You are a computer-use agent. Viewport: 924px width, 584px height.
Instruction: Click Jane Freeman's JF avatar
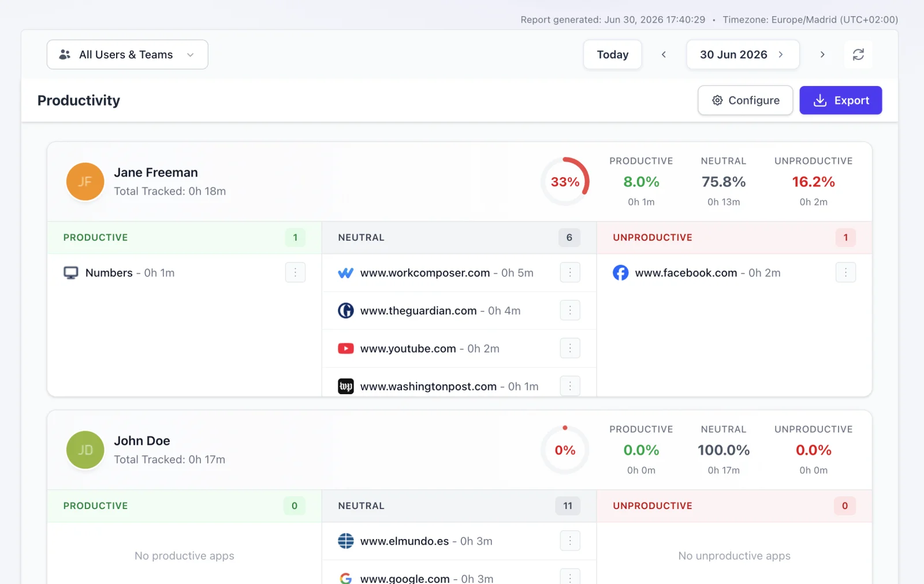tap(85, 181)
